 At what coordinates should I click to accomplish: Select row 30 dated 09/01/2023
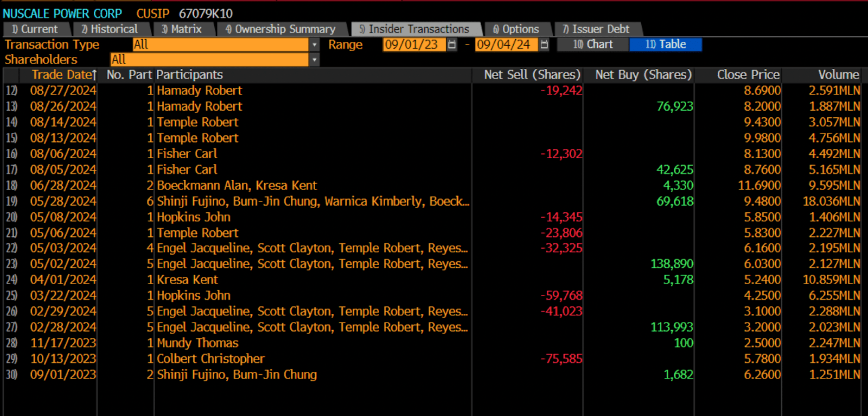pos(432,374)
